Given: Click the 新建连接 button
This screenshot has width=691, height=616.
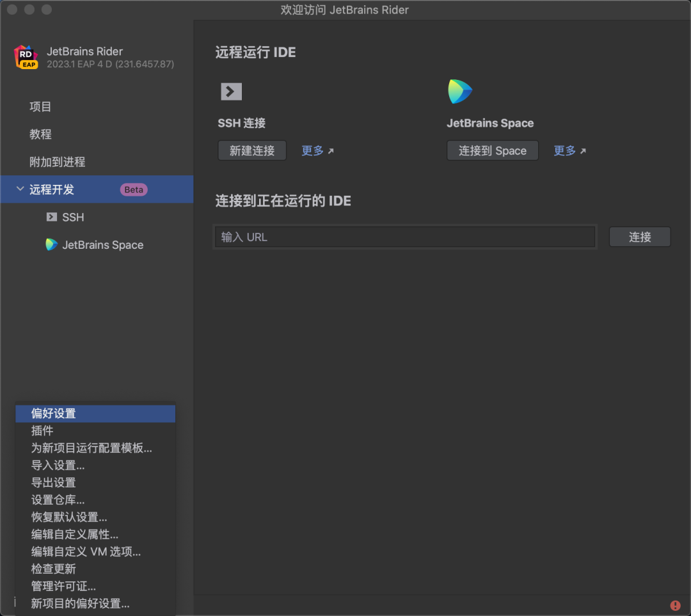Looking at the screenshot, I should pos(252,151).
